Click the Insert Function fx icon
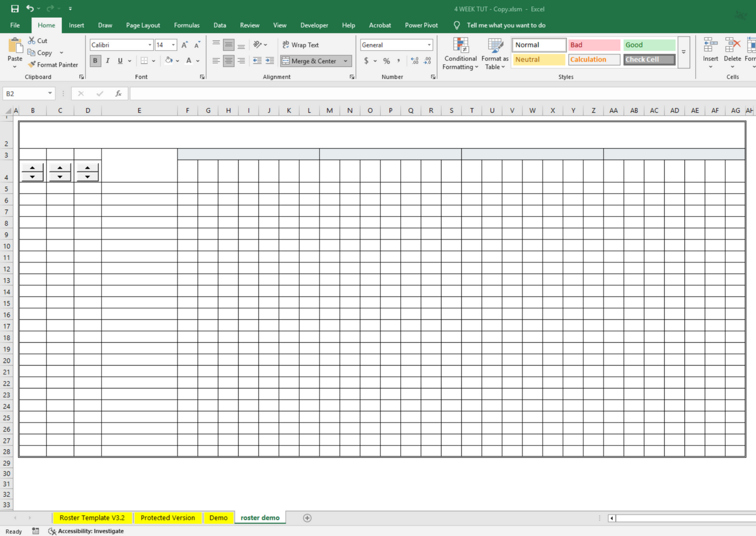Screen dimensions: 756x536 [119, 94]
